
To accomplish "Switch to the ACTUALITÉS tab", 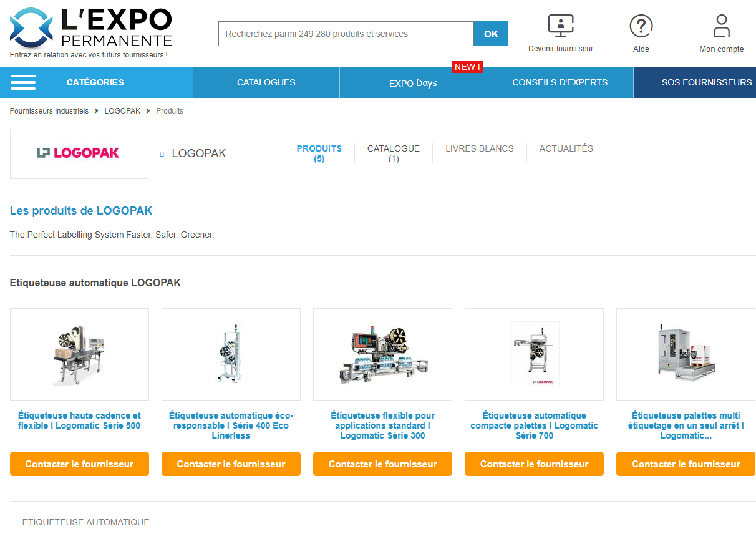I will [x=566, y=148].
